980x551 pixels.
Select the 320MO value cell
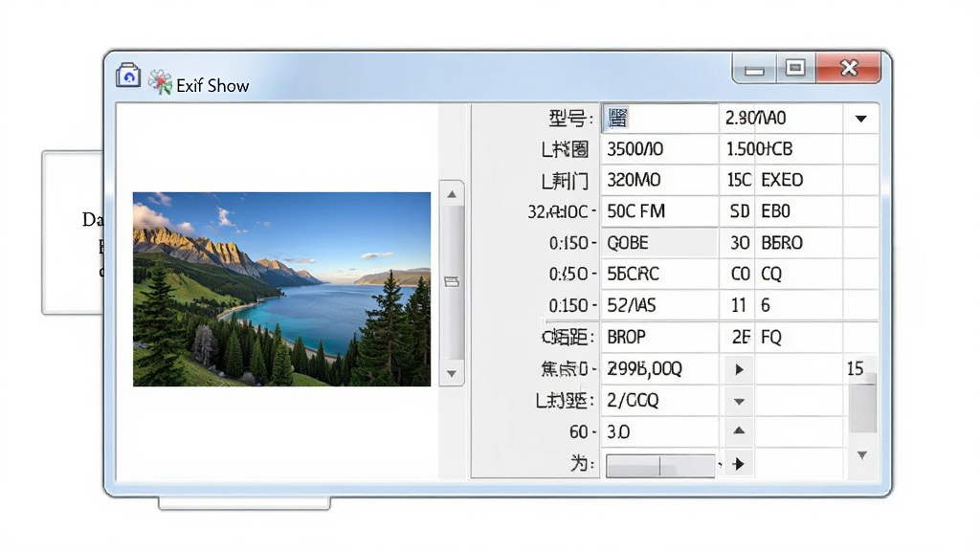pos(660,181)
